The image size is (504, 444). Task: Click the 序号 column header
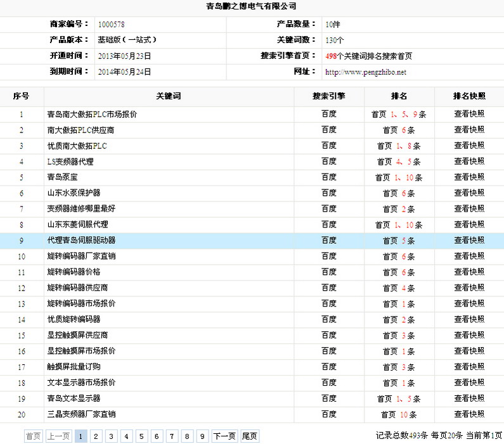click(x=21, y=96)
